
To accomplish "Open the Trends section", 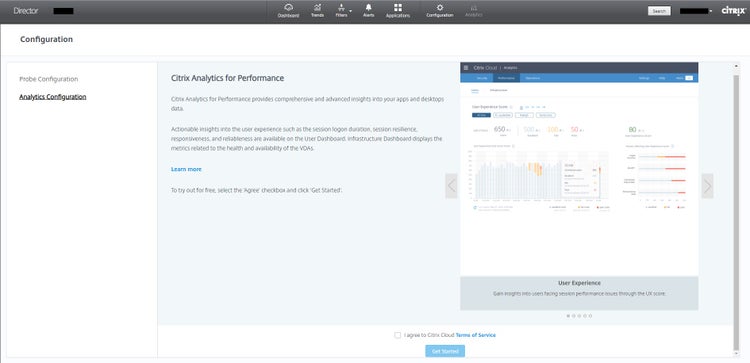I will [317, 11].
